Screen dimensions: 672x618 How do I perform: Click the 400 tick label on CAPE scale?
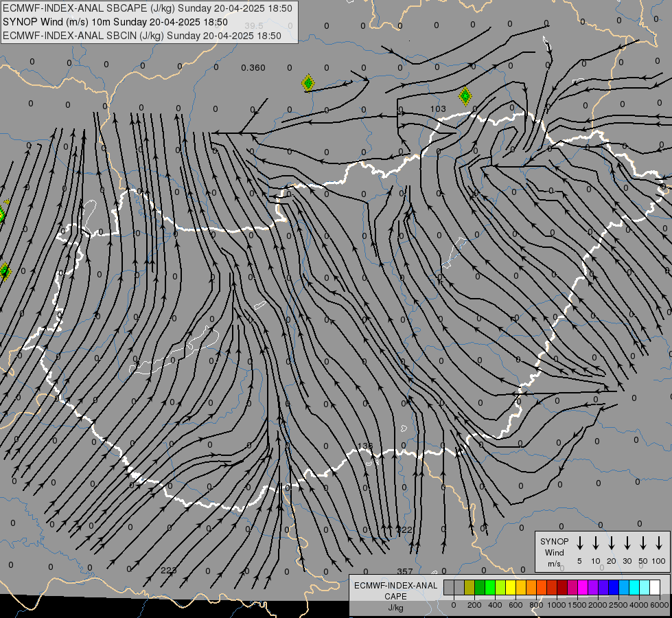pos(495,605)
